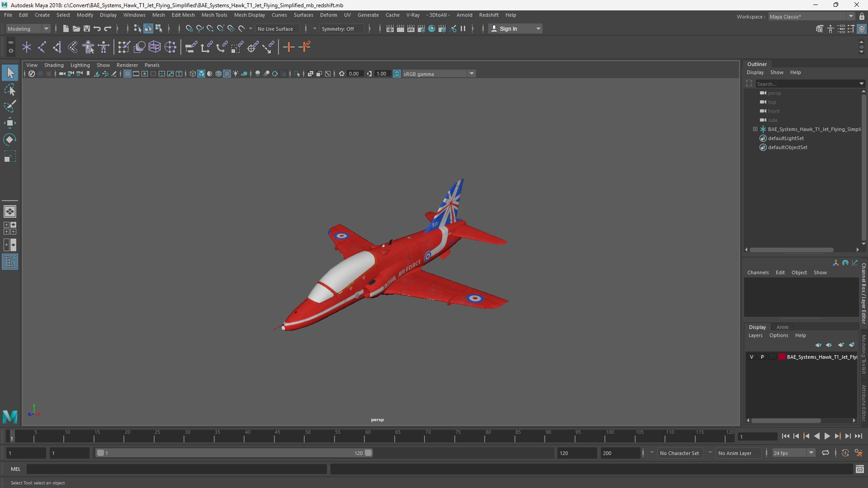Open viewport Shading menu
The image size is (868, 488).
[x=54, y=65]
